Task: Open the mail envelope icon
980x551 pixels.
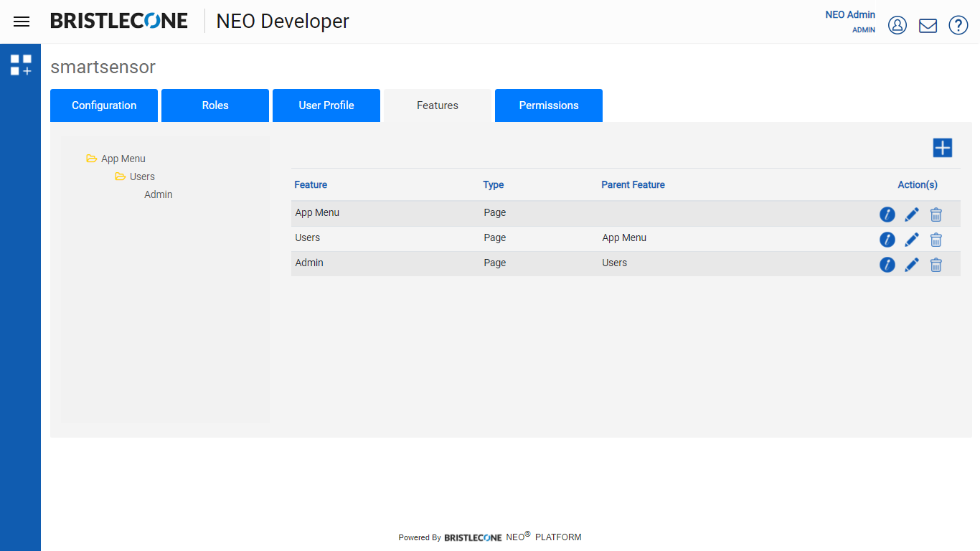Action: [x=928, y=25]
